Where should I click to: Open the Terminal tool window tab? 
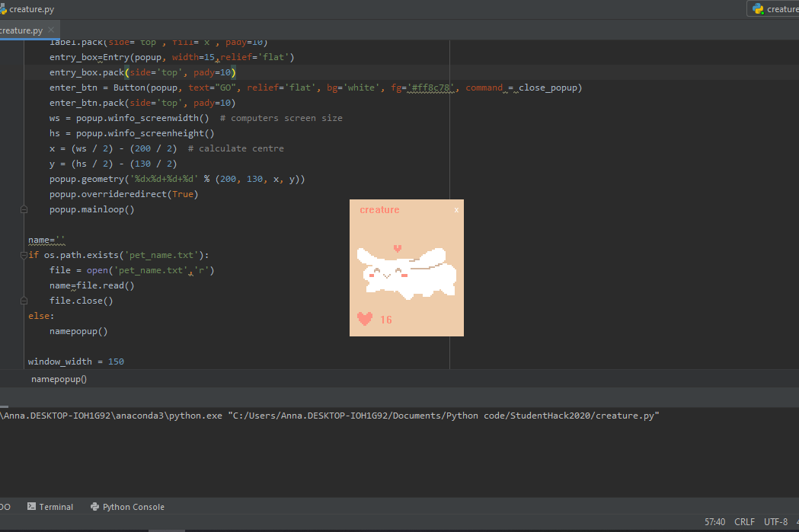[50, 507]
